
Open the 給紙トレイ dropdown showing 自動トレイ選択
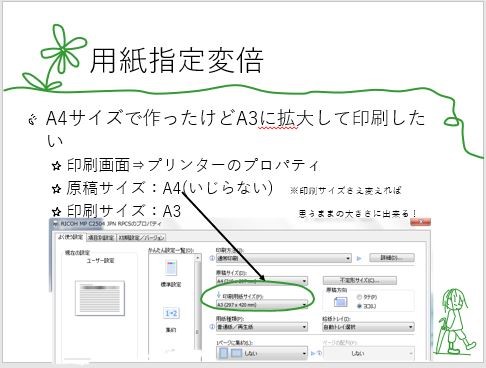pyautogui.click(x=368, y=327)
